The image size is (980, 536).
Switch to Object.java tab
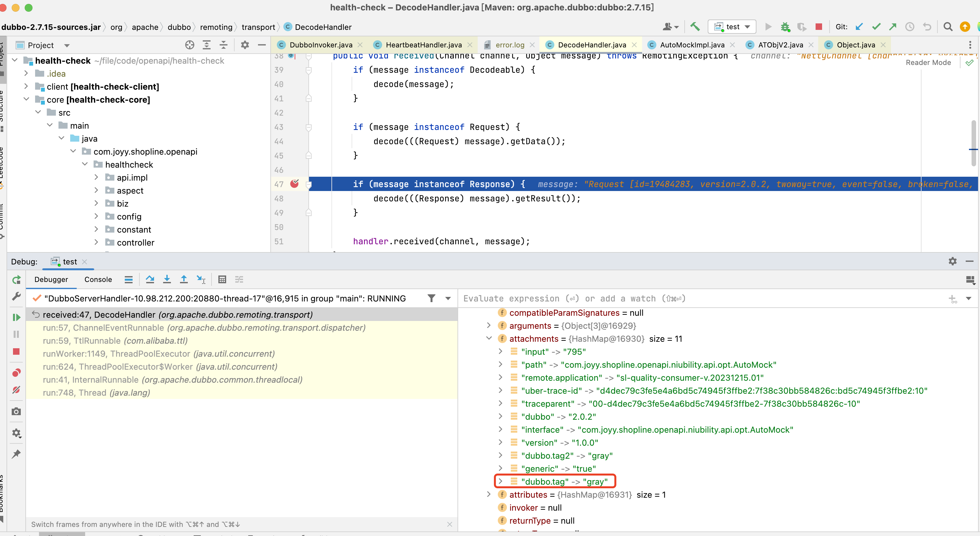(856, 45)
